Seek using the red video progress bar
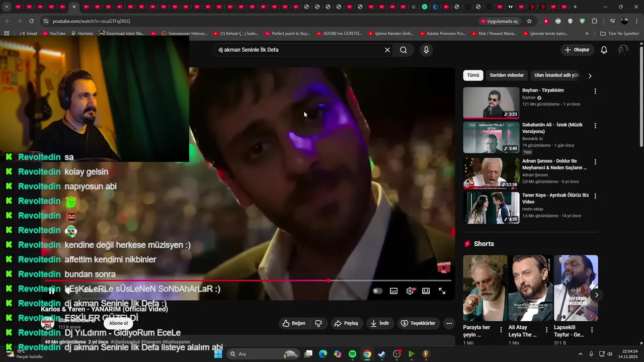This screenshot has width=644, height=362. pyautogui.click(x=248, y=281)
